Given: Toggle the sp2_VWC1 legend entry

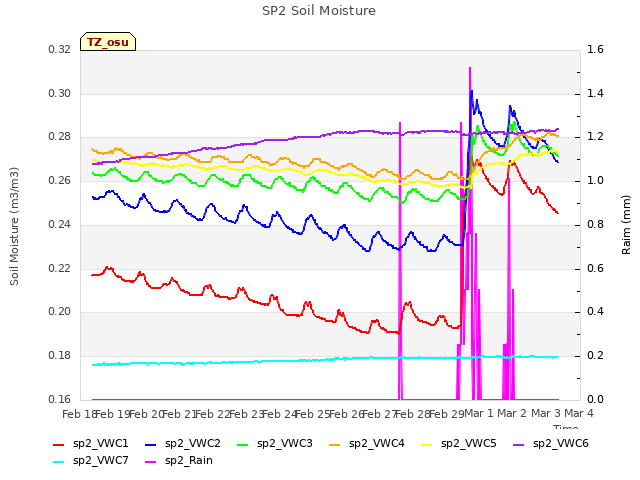Looking at the screenshot, I should click(91, 444).
